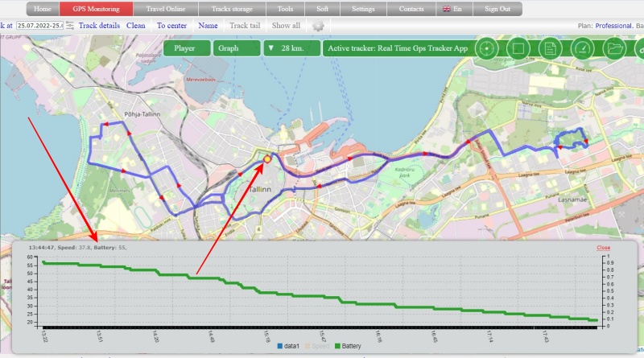Toggle the Battery series in chart legend
Viewport: 644px width, 358px height.
(x=347, y=346)
